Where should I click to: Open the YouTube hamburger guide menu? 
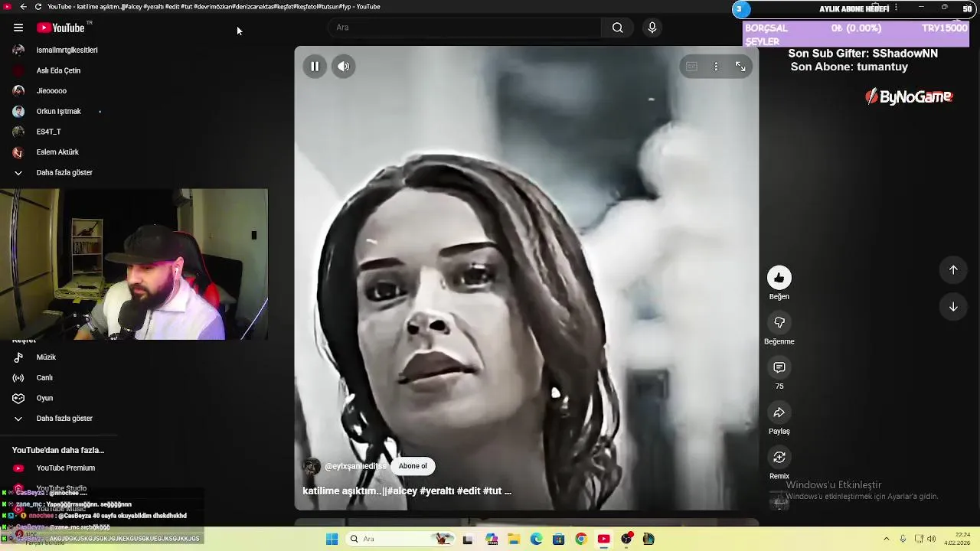[18, 28]
